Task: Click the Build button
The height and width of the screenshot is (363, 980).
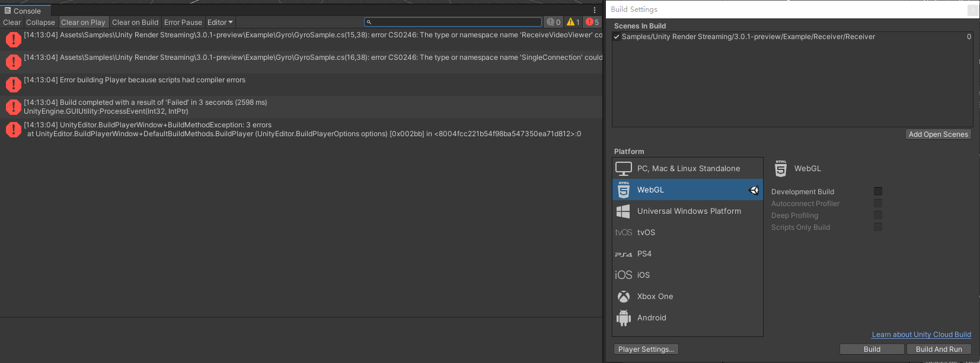Action: click(x=872, y=349)
